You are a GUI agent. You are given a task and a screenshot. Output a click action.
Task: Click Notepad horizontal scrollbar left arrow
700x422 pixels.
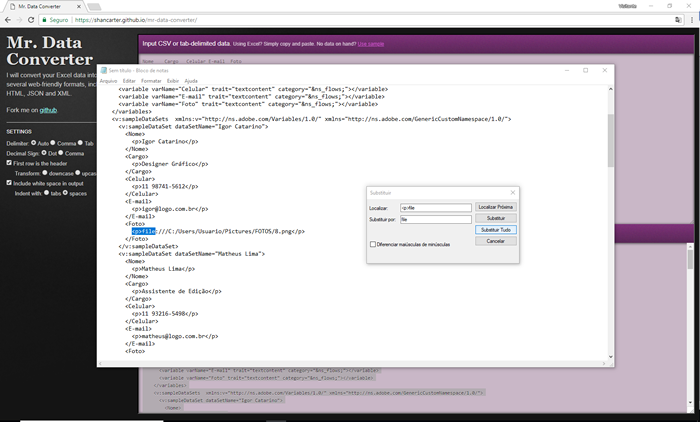(x=101, y=364)
